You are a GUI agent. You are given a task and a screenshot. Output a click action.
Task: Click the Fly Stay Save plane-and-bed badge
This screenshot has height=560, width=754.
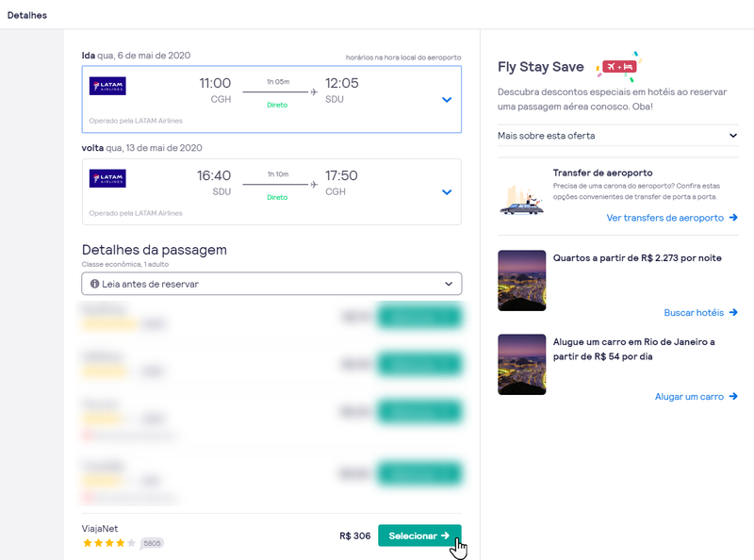click(x=620, y=66)
